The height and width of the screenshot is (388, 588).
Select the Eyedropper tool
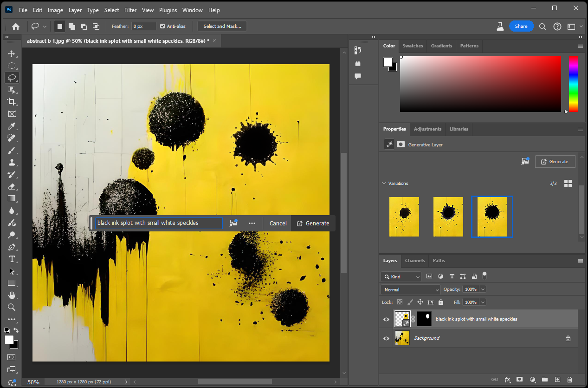click(12, 126)
